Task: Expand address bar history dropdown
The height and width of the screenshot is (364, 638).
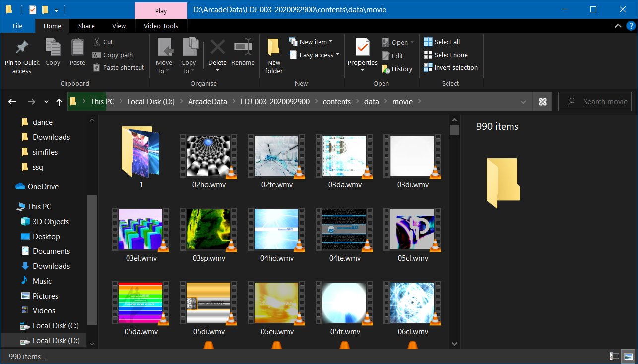Action: pyautogui.click(x=523, y=102)
